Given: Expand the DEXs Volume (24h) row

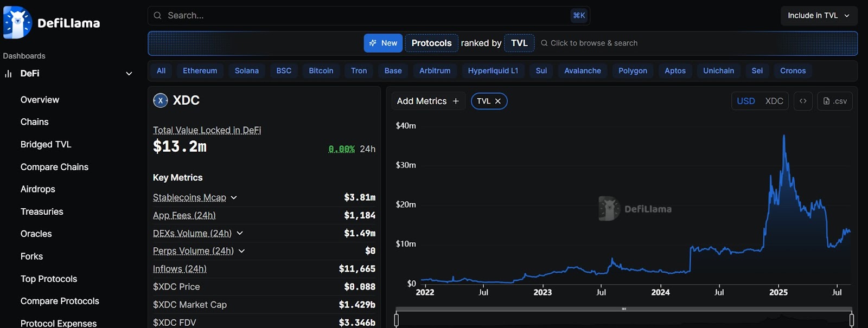Looking at the screenshot, I should pos(240,233).
